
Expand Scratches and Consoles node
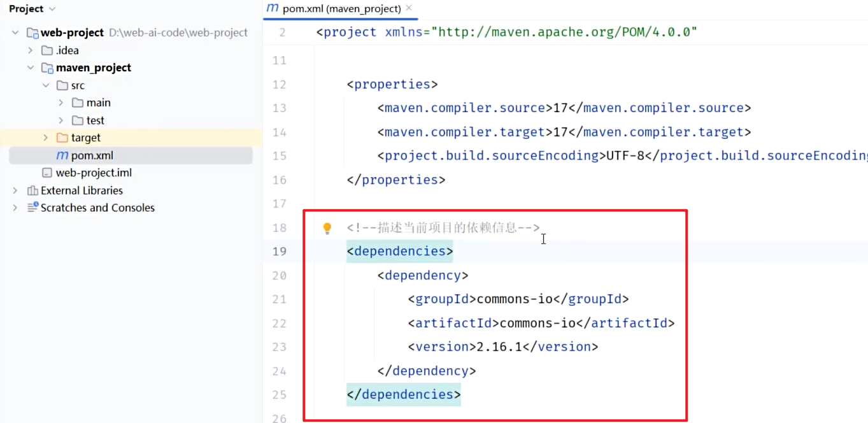(15, 208)
